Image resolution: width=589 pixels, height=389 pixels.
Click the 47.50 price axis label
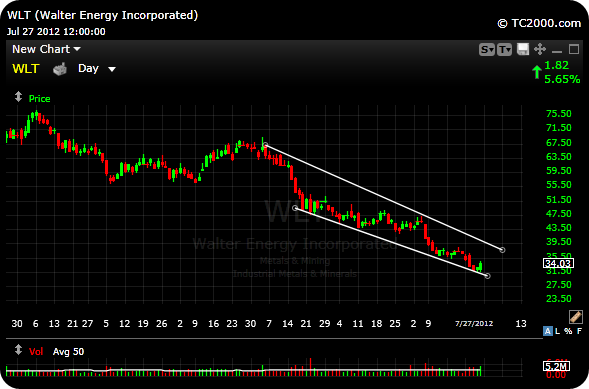[x=559, y=214]
